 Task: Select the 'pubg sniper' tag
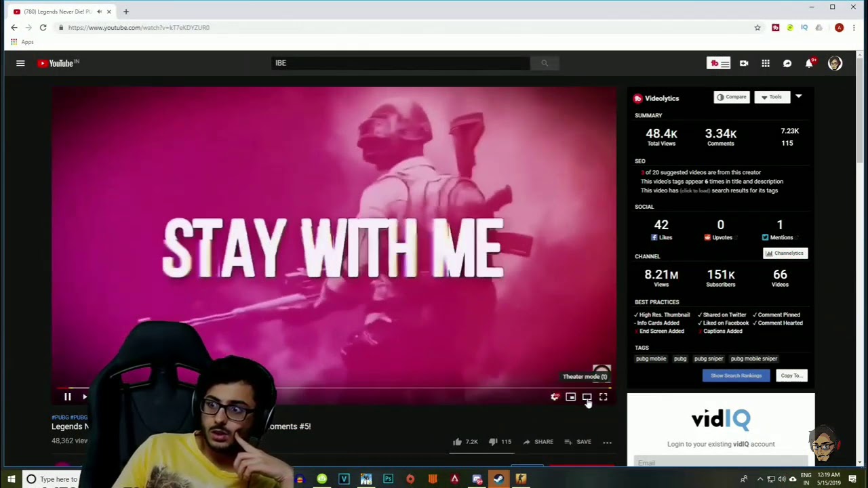(x=709, y=359)
